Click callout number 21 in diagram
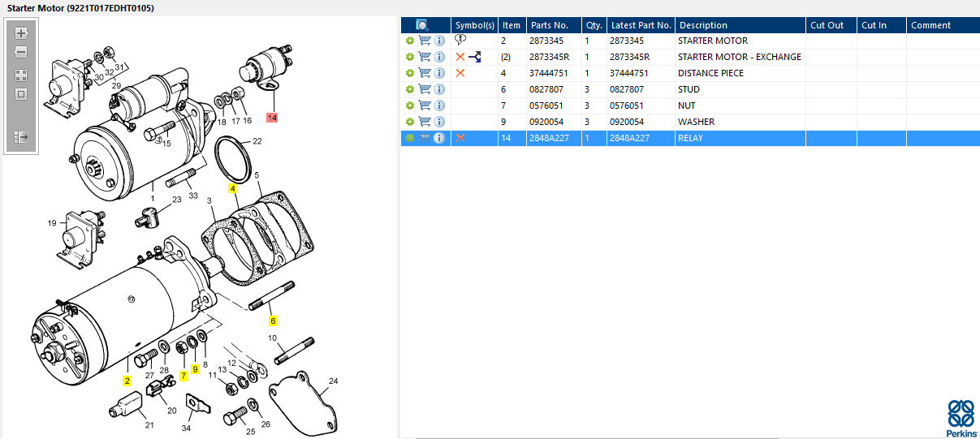 (149, 425)
